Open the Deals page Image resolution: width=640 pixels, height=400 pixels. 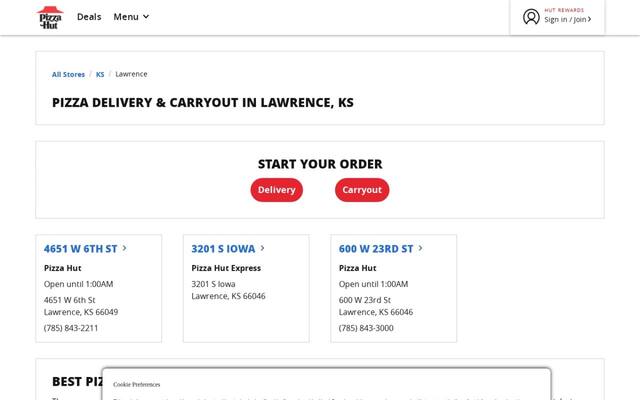pyautogui.click(x=89, y=17)
